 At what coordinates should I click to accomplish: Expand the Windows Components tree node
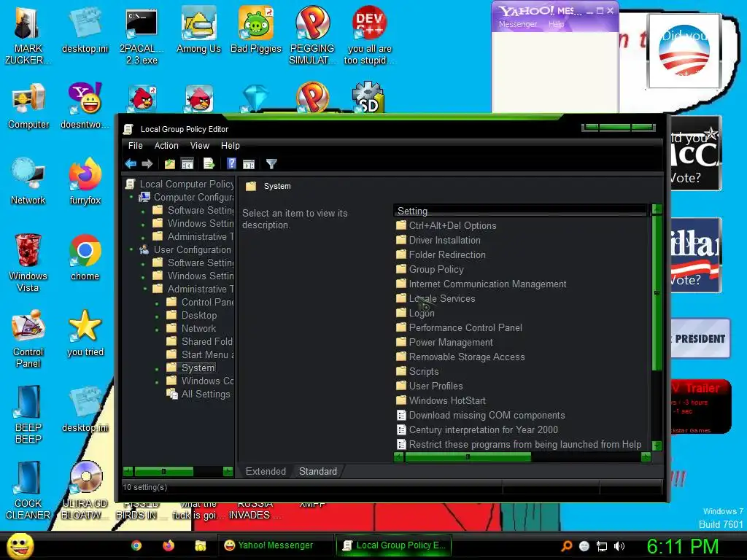pos(158,381)
